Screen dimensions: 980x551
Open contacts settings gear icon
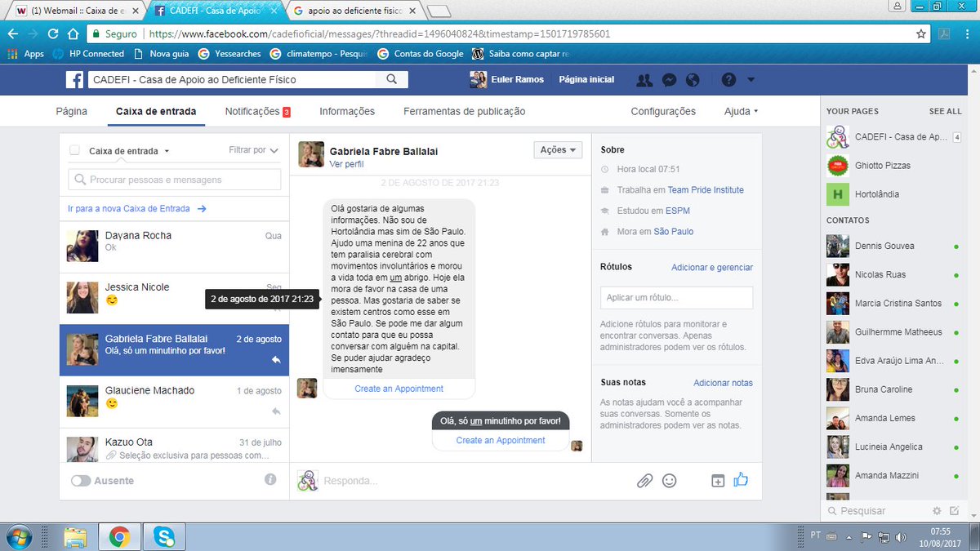(x=937, y=511)
